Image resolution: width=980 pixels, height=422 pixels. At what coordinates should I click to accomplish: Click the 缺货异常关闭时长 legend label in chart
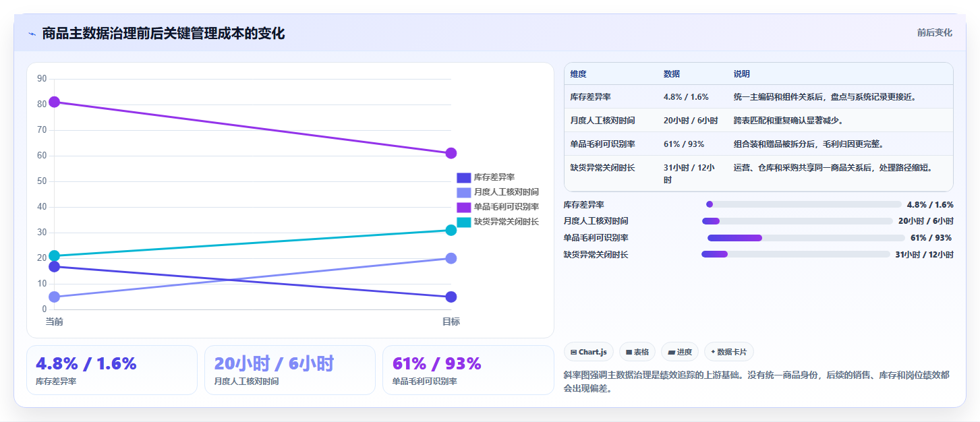click(507, 222)
